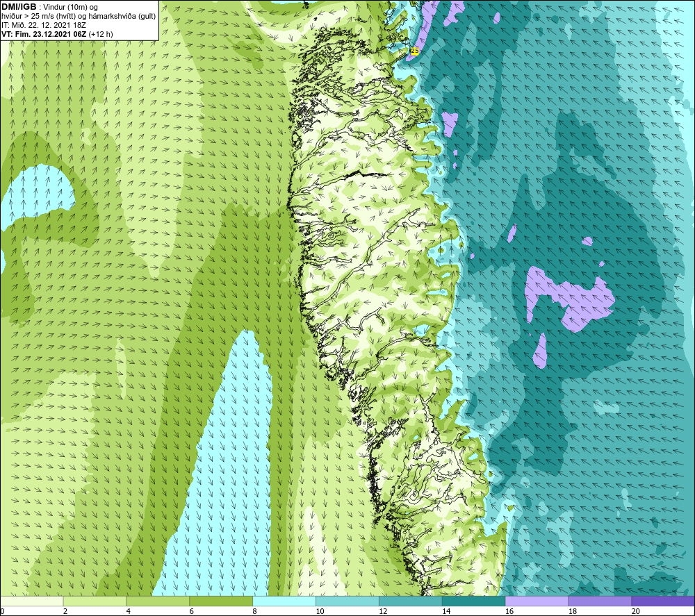Click the scale label '6'

click(x=192, y=611)
